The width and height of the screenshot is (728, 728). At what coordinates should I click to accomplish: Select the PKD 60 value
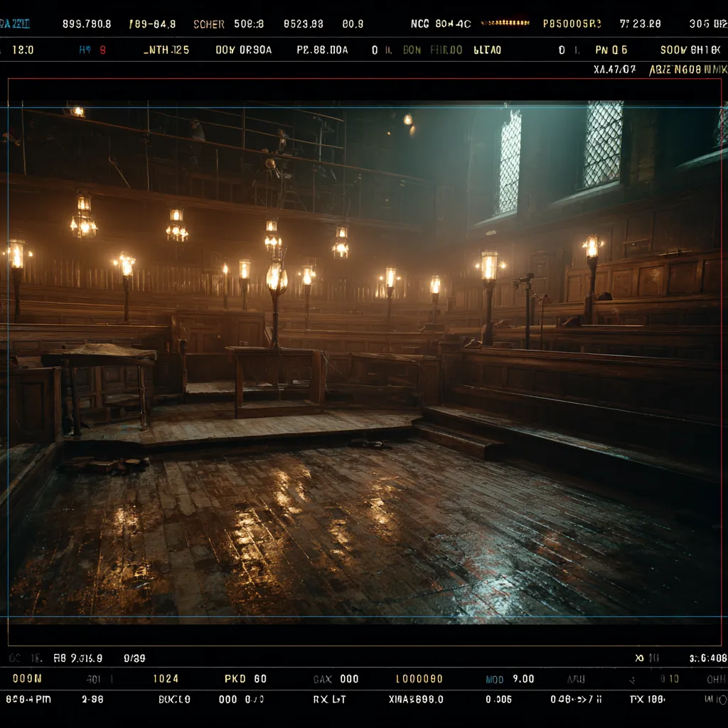pyautogui.click(x=245, y=679)
